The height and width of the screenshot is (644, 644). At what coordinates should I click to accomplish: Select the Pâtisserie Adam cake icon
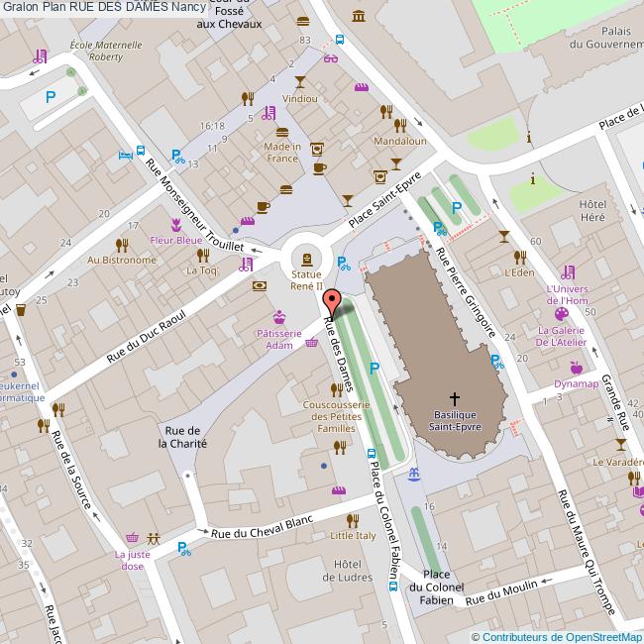pos(280,317)
